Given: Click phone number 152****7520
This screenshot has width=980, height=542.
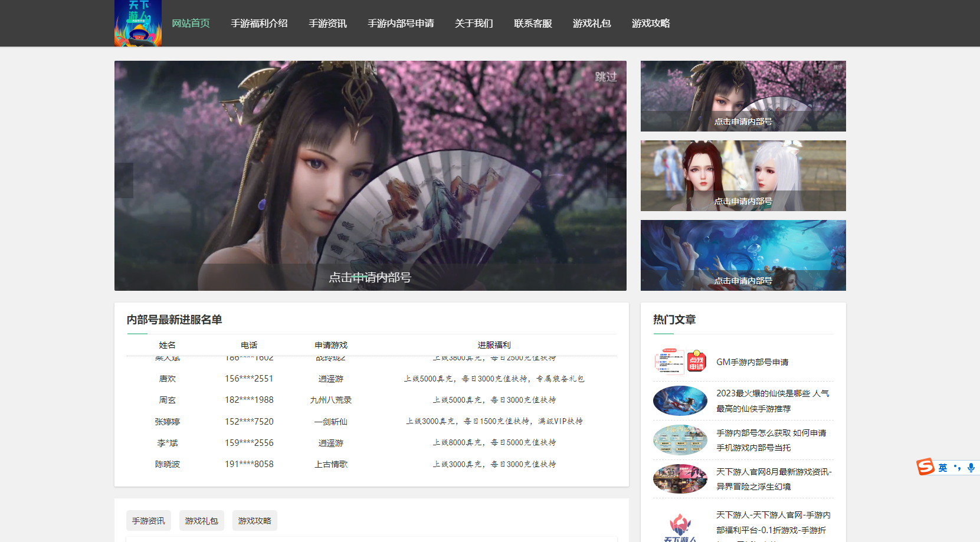Looking at the screenshot, I should (x=249, y=422).
